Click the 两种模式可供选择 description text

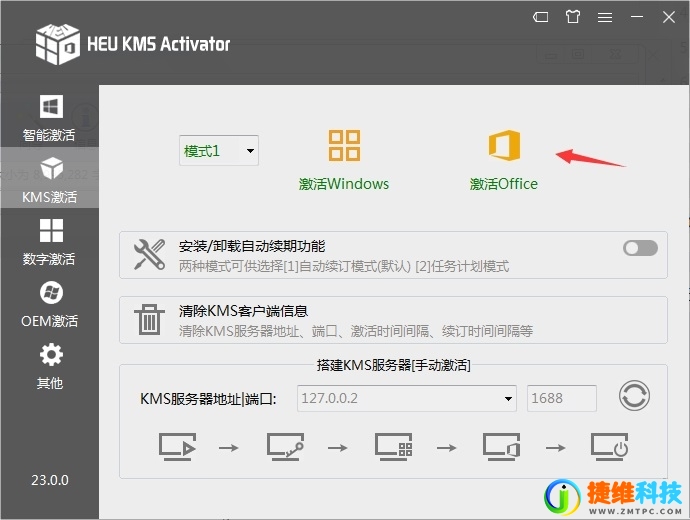tap(344, 266)
